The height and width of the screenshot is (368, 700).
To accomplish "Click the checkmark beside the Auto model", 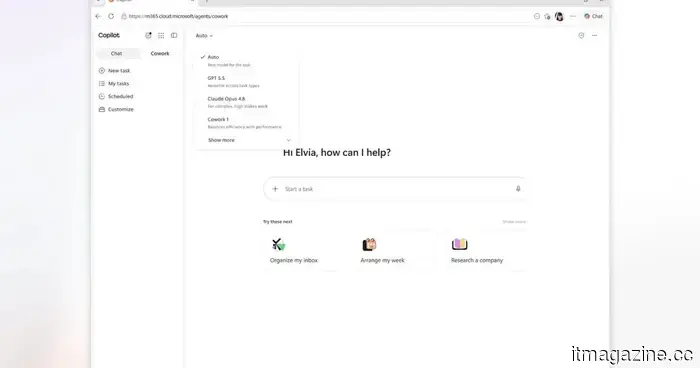I will click(203, 57).
